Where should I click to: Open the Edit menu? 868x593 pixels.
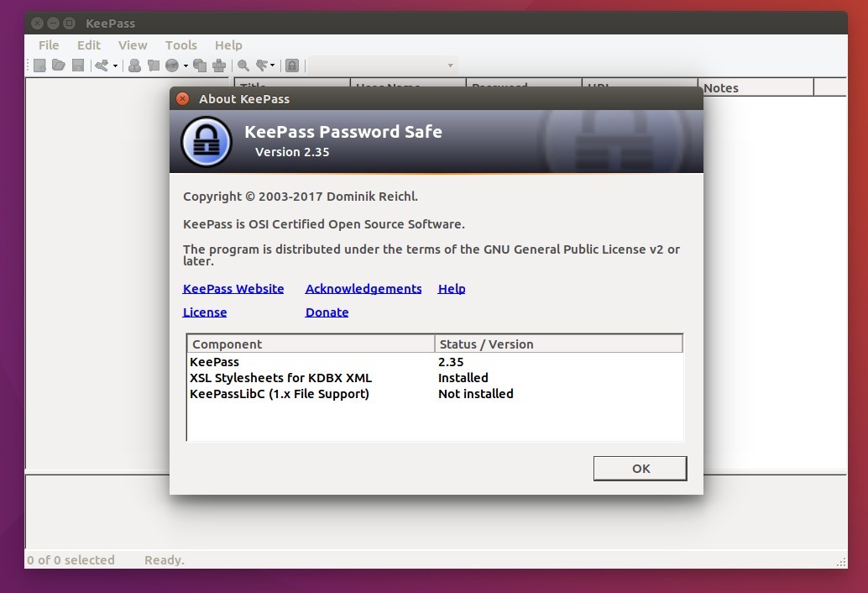(x=89, y=45)
